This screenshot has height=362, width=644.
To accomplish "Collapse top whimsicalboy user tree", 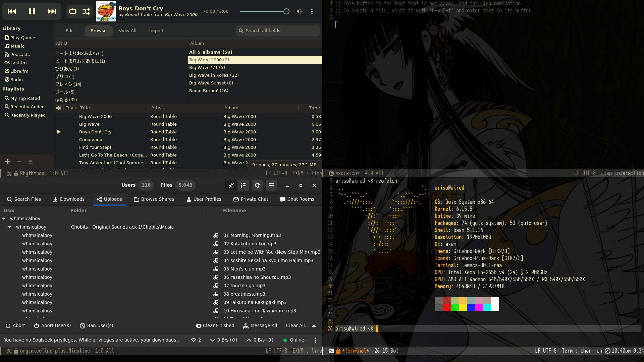I will coord(4,219).
